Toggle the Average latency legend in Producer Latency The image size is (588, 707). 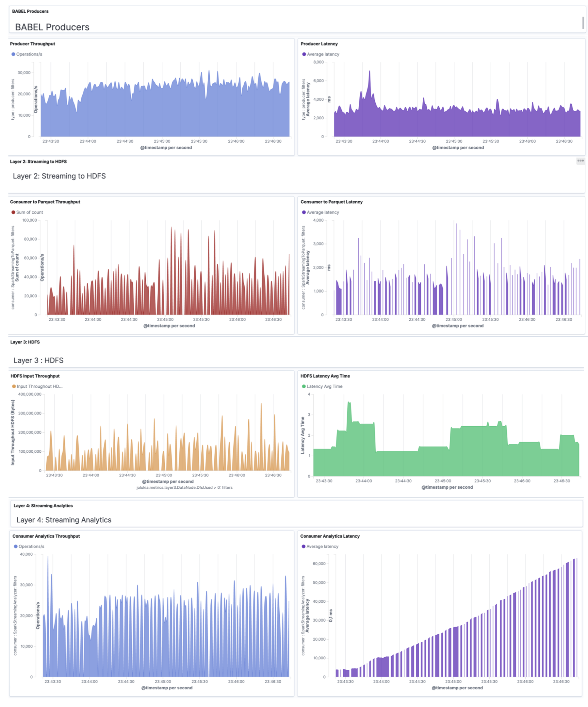[320, 54]
